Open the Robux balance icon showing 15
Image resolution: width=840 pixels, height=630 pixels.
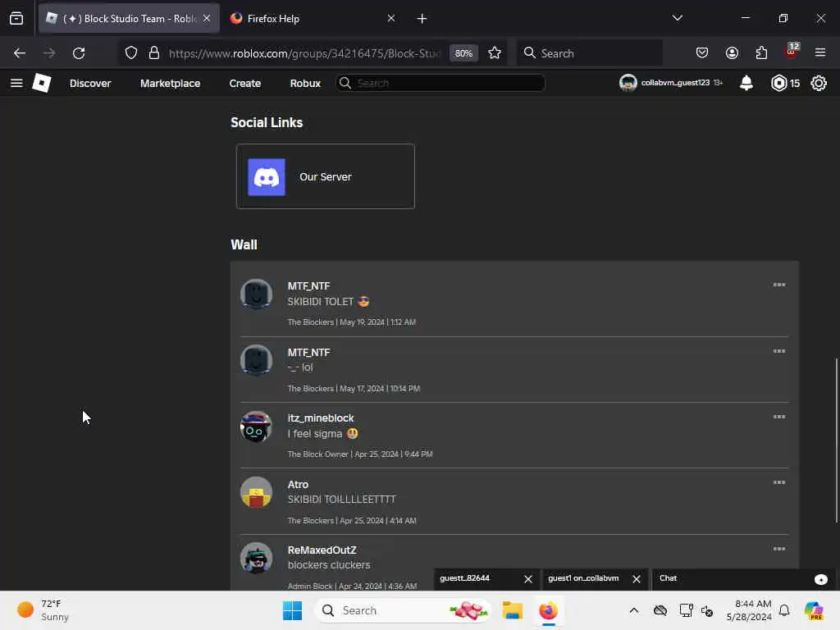point(779,83)
